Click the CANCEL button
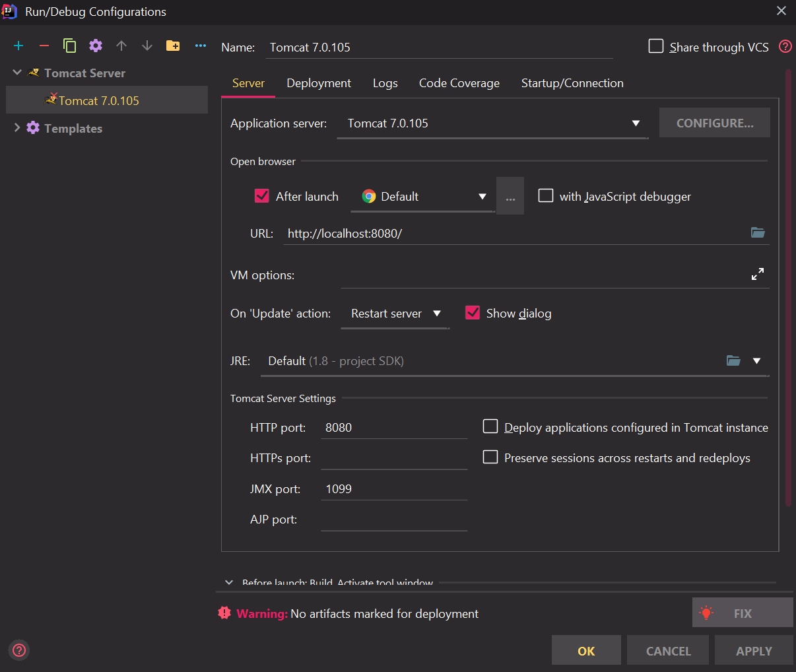This screenshot has width=796, height=672. pos(668,651)
